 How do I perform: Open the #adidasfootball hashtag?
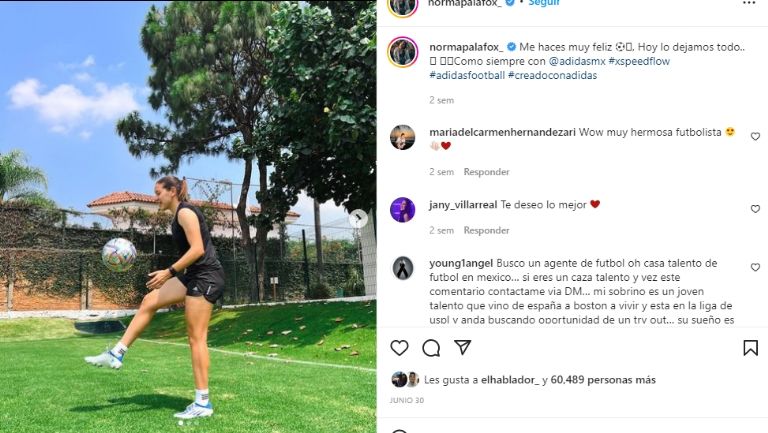pyautogui.click(x=467, y=75)
